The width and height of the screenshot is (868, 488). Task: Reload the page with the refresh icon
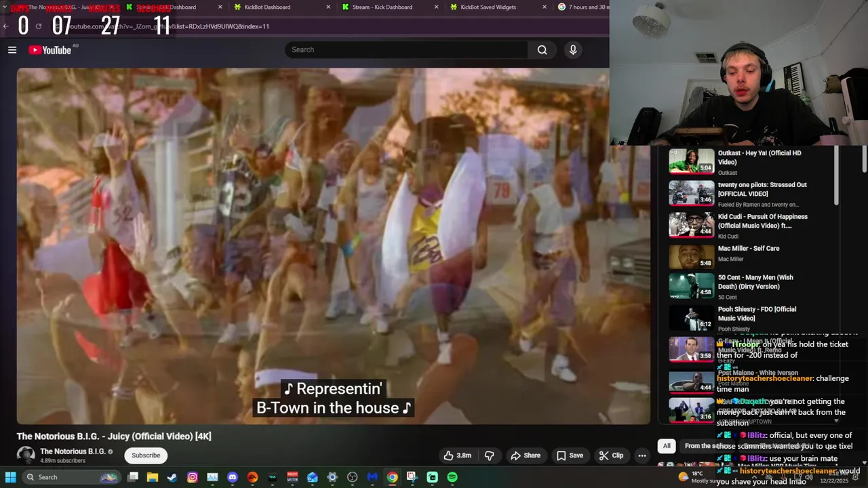[39, 26]
